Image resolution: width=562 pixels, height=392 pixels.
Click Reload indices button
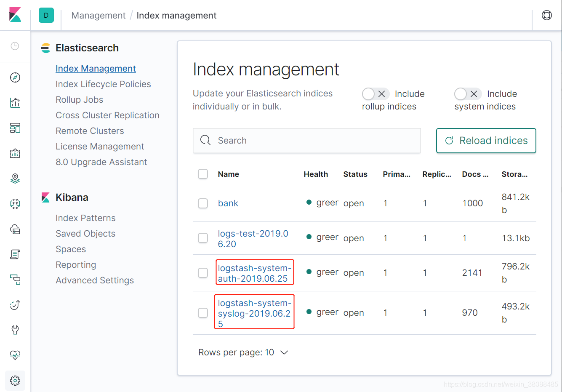tap(486, 141)
